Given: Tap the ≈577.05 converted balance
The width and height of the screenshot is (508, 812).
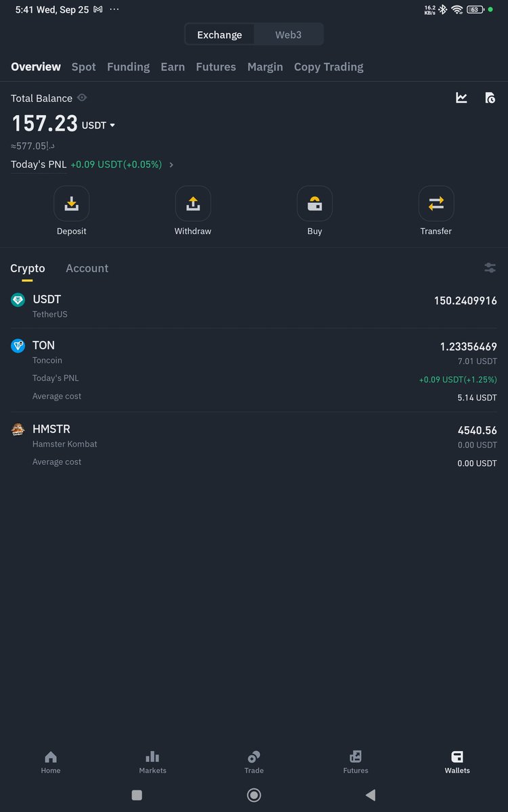Looking at the screenshot, I should pos(33,146).
